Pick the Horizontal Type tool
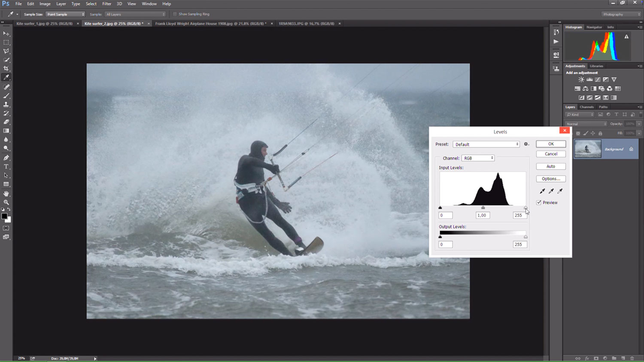Viewport: 644px width, 362px height. 6,167
